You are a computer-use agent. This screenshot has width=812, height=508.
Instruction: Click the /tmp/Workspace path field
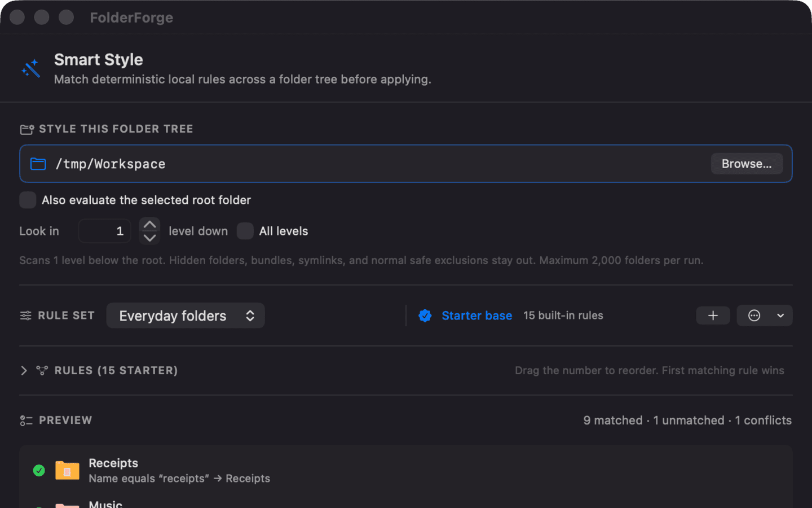click(x=406, y=164)
